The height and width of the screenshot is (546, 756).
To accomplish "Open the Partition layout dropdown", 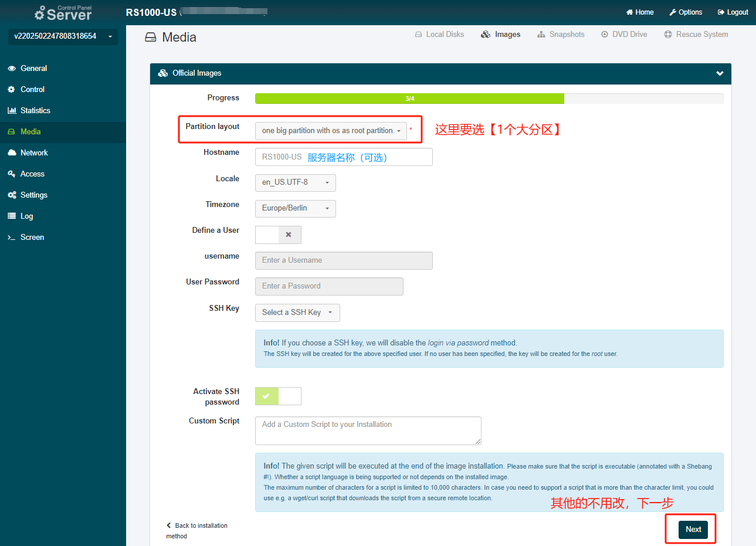I will pyautogui.click(x=331, y=131).
